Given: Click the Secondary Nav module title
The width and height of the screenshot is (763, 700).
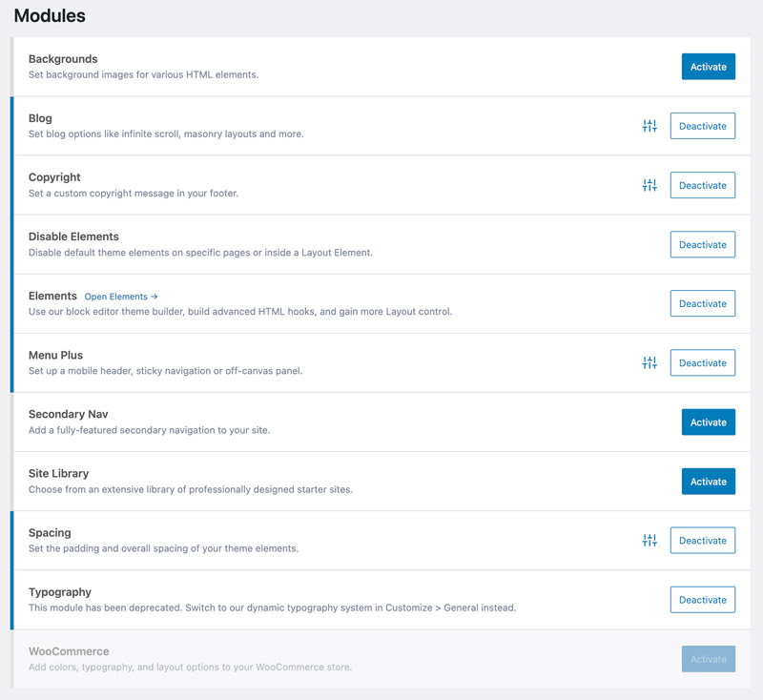Looking at the screenshot, I should click(x=68, y=414).
